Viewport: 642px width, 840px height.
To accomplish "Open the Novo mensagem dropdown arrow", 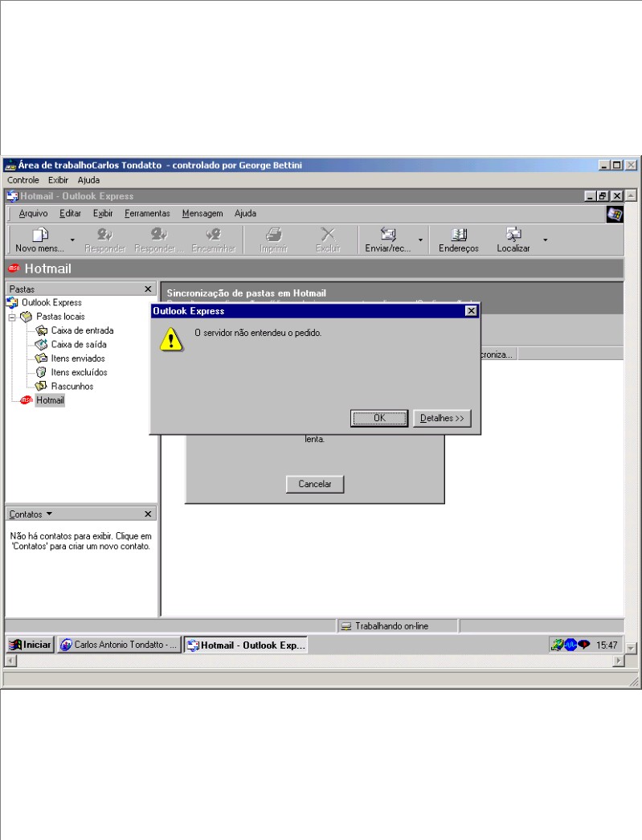I will coord(72,240).
